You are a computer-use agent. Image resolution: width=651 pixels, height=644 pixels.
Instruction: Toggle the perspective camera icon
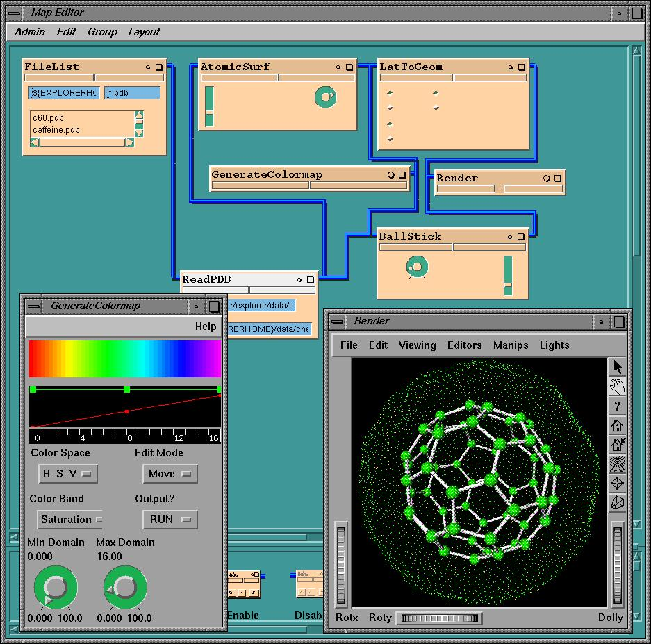click(617, 502)
